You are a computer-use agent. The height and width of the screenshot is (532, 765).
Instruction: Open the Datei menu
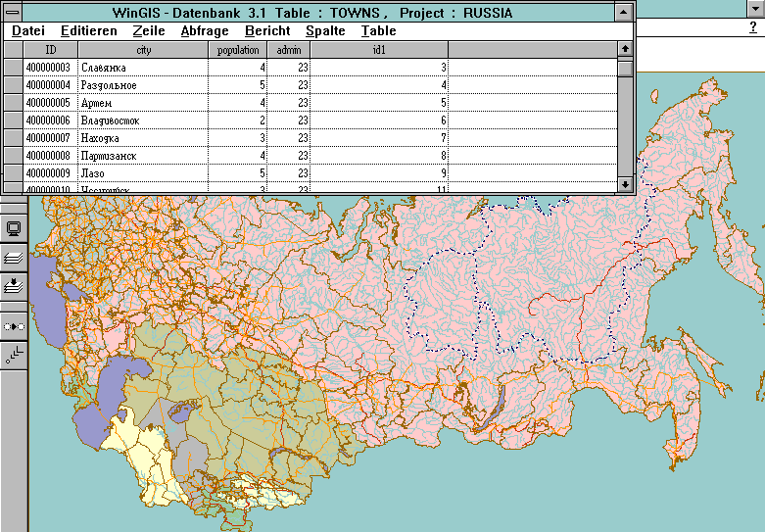[x=28, y=30]
